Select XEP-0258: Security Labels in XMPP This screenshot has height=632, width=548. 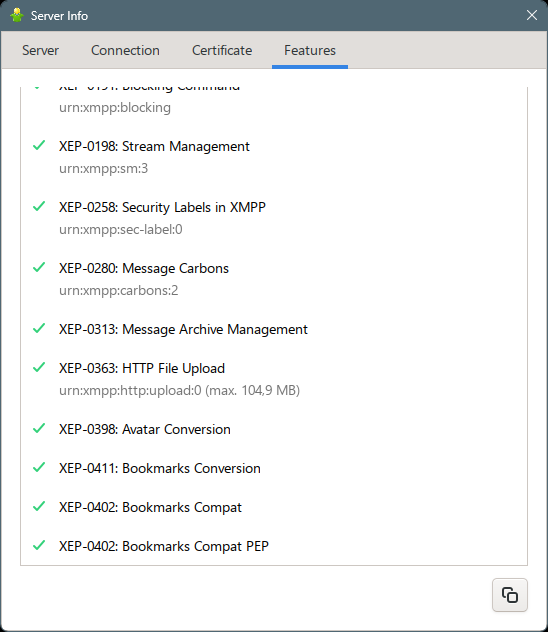(x=162, y=207)
